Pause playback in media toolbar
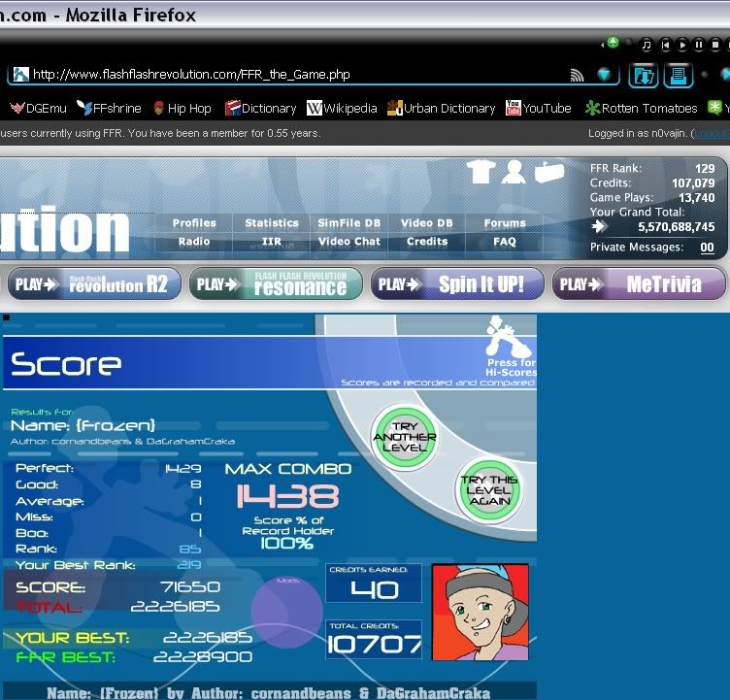This screenshot has height=700, width=730. click(x=699, y=45)
